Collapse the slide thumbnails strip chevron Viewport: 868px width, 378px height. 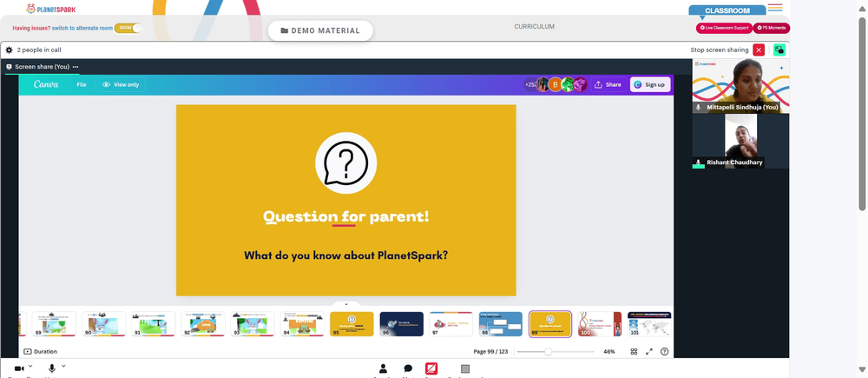tap(346, 304)
